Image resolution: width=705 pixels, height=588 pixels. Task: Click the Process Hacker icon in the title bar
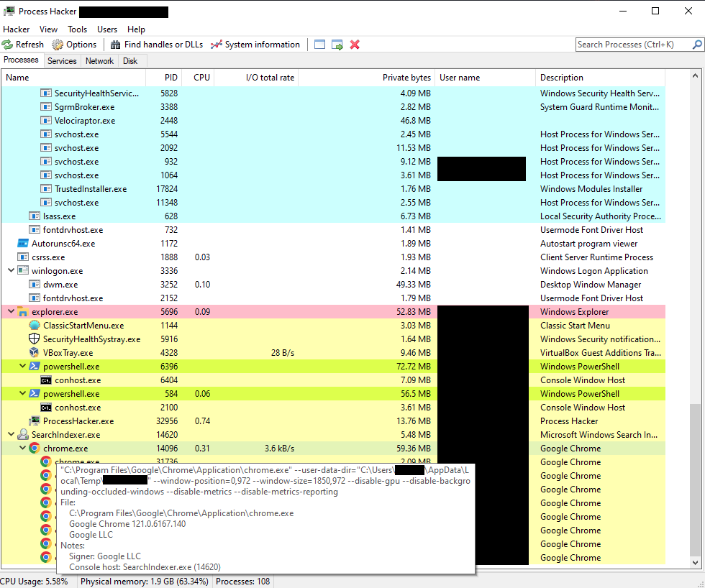(8, 11)
